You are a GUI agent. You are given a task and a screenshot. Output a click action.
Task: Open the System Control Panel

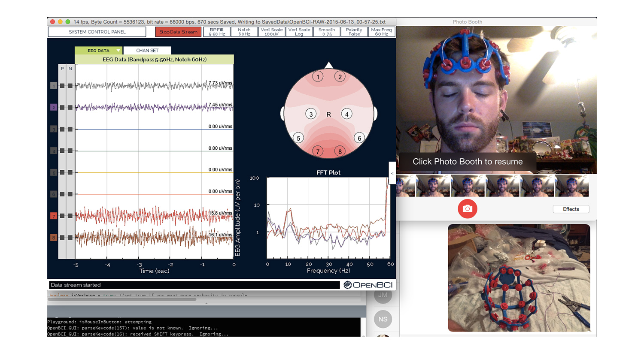[x=97, y=32]
